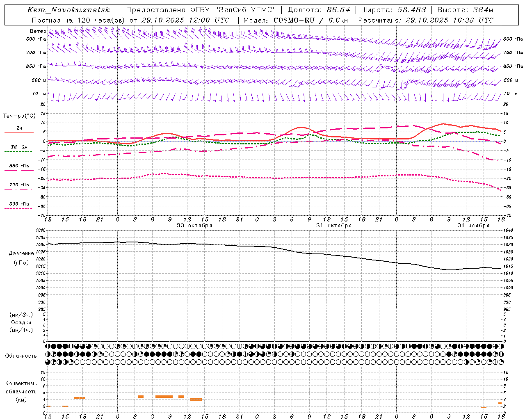Click the 'Облачность' cloud cover label
Viewport: 525px width, 420px height.
click(21, 356)
